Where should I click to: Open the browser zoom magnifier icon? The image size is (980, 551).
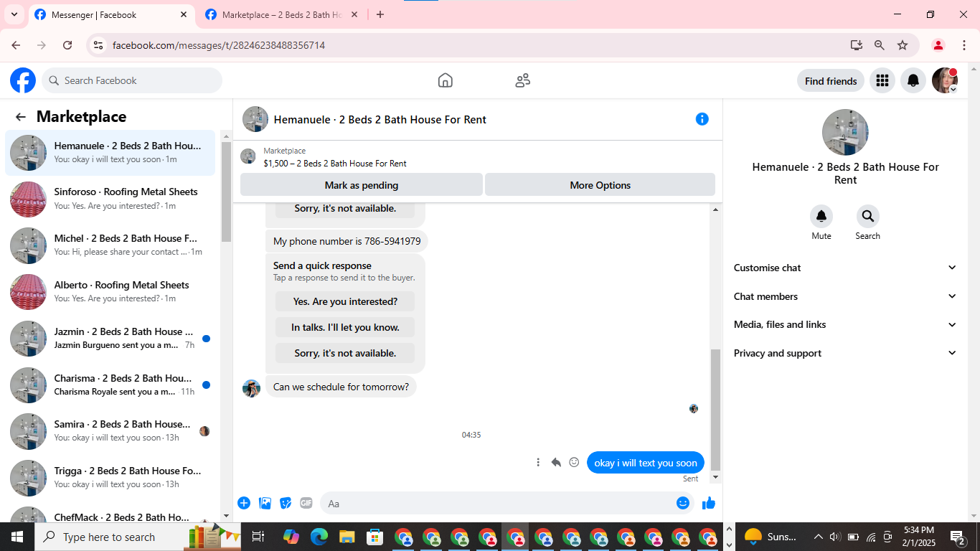coord(880,45)
